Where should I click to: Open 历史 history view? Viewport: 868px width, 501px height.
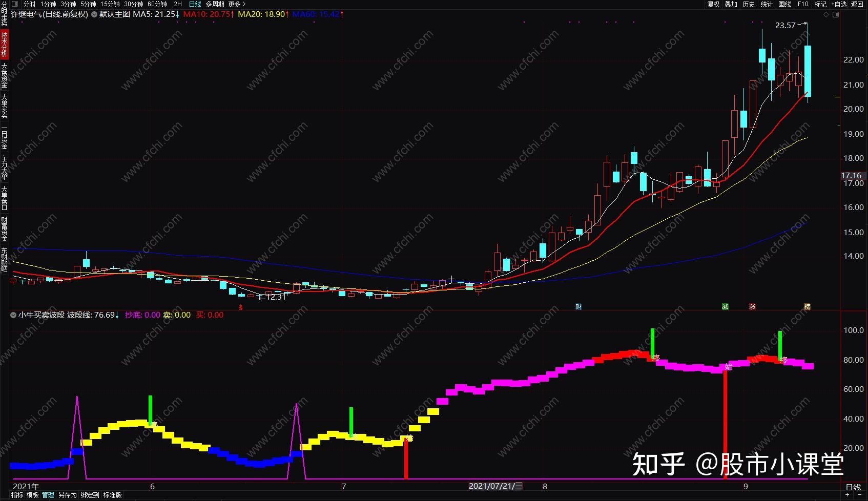[749, 4]
